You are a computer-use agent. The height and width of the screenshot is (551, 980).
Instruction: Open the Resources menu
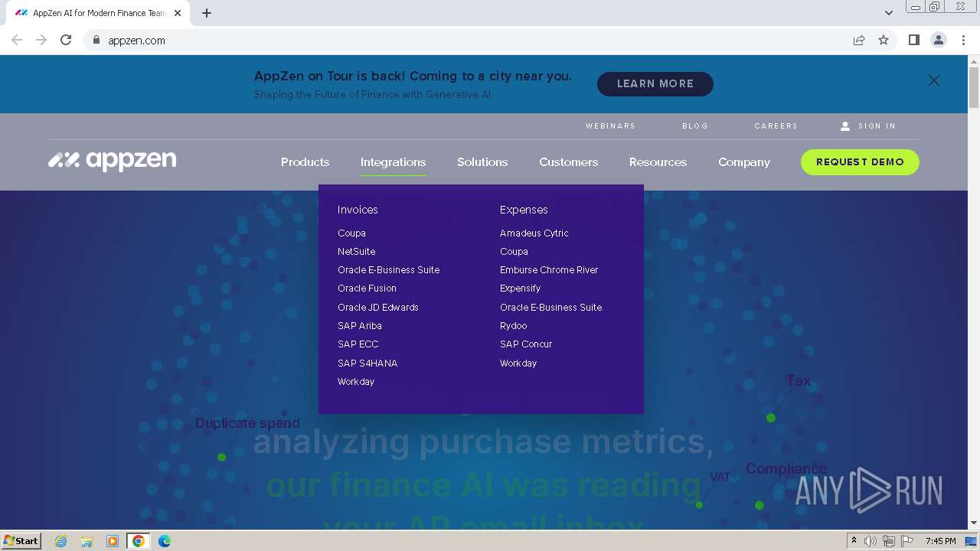[x=658, y=162]
